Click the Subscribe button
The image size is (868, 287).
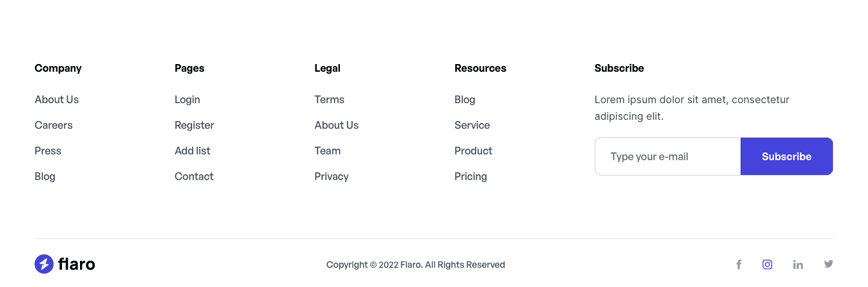tap(787, 156)
